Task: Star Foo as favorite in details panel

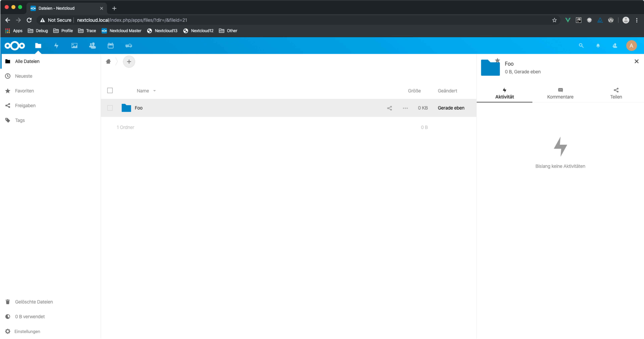Action: (x=497, y=60)
